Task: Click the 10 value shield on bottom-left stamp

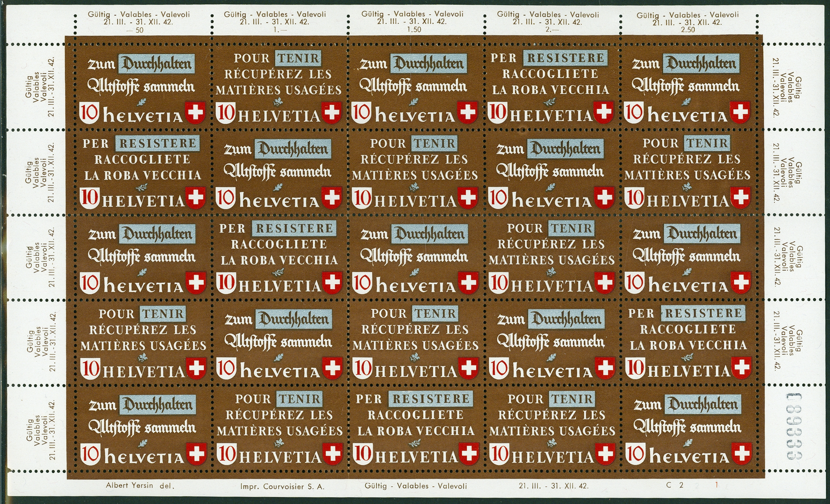Action: tap(90, 454)
